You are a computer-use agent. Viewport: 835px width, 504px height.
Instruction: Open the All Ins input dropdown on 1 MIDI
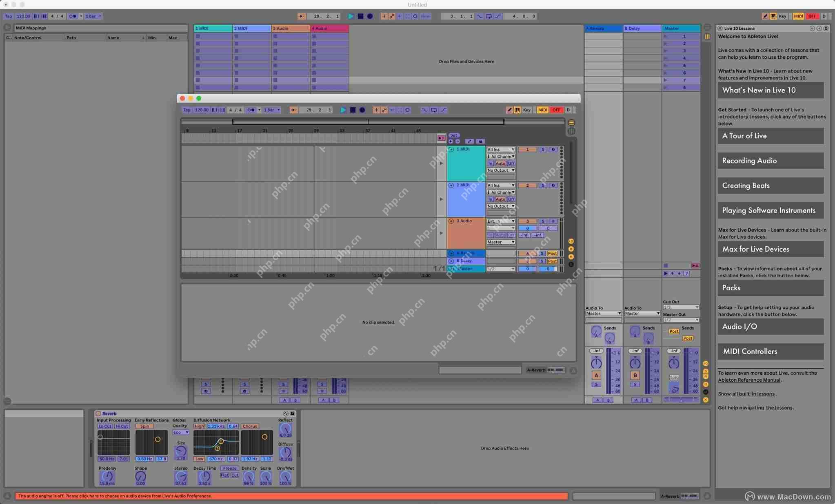tap(500, 149)
